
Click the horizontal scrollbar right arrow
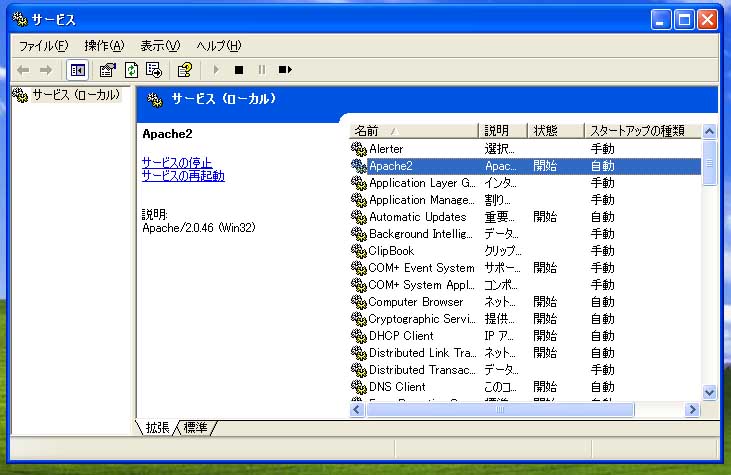[692, 410]
